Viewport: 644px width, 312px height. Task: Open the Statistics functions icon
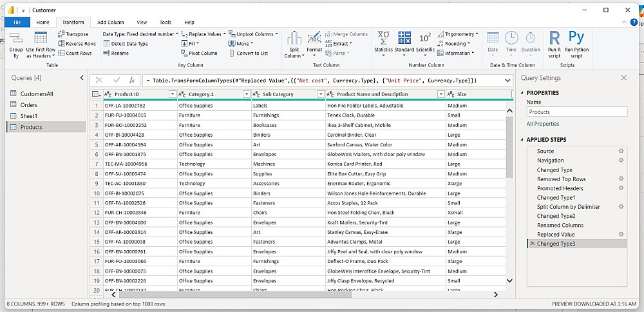coord(383,37)
